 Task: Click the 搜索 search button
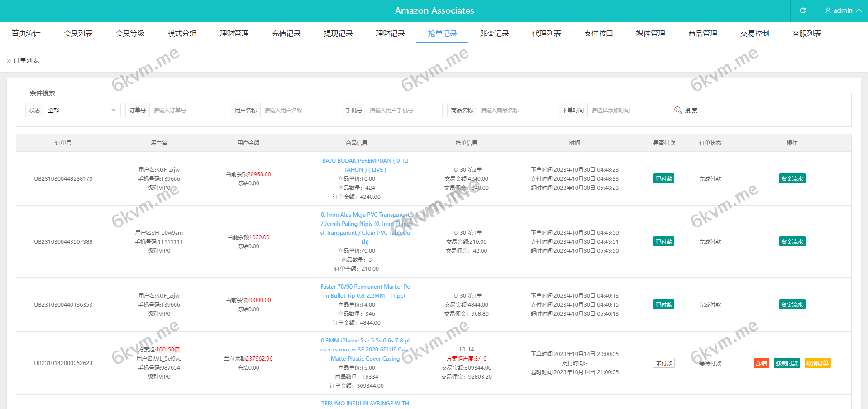click(x=685, y=110)
